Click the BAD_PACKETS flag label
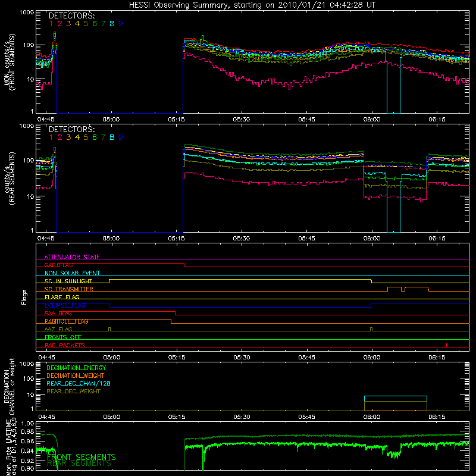The image size is (476, 476). tap(65, 345)
